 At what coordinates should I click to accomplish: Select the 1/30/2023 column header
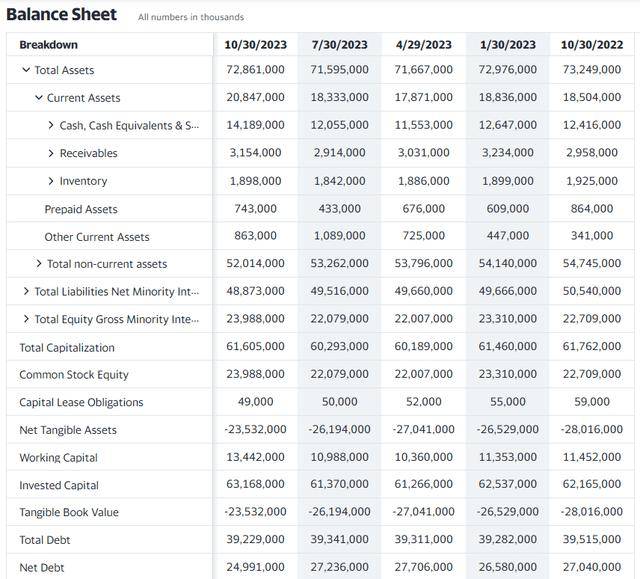click(x=508, y=44)
